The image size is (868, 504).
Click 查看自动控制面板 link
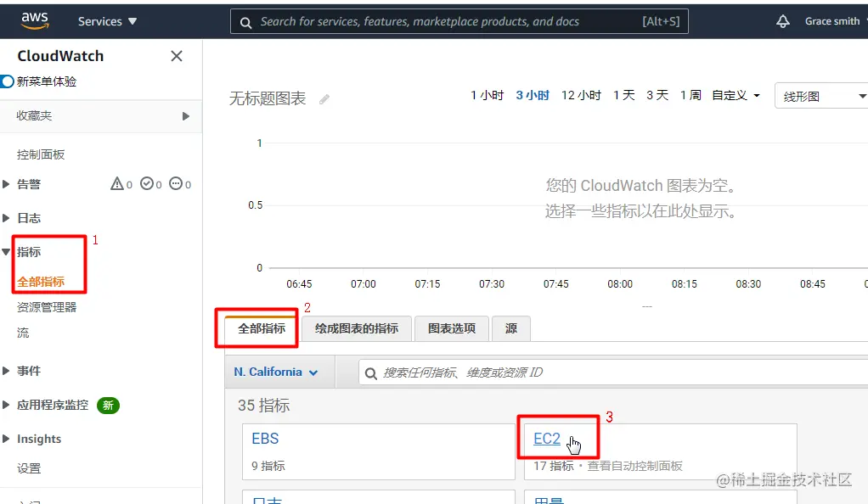click(634, 466)
